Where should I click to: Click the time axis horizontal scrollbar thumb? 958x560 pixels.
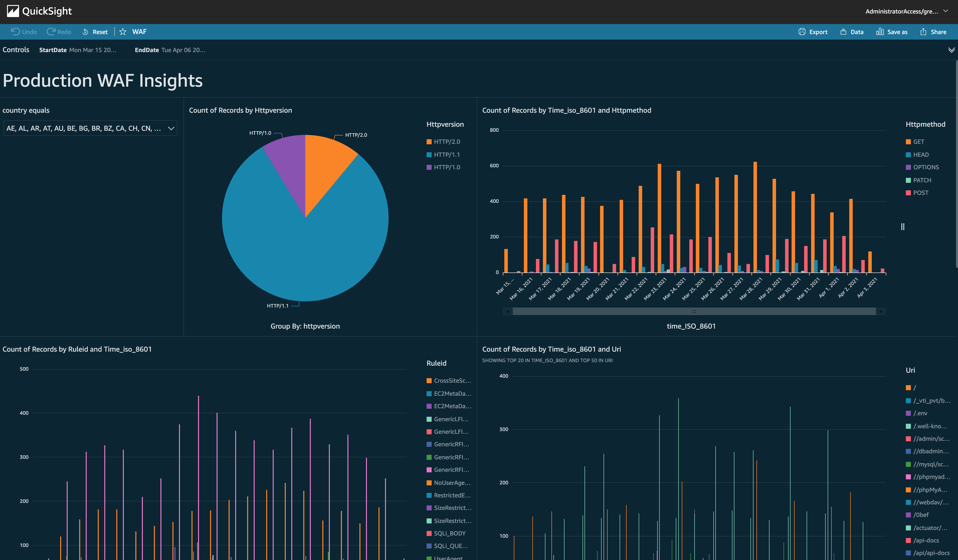coord(694,311)
